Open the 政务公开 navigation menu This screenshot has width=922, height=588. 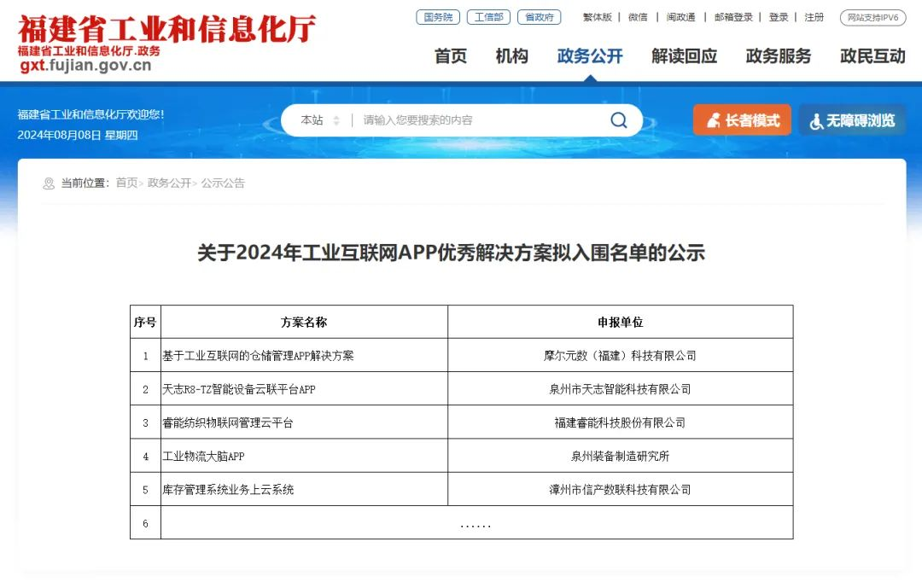pos(590,57)
